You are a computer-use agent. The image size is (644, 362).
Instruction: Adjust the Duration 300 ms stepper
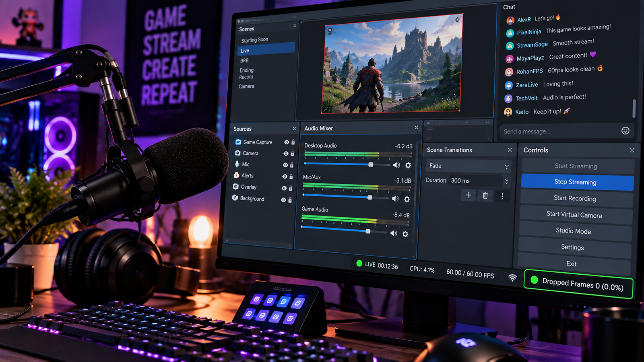pos(507,181)
